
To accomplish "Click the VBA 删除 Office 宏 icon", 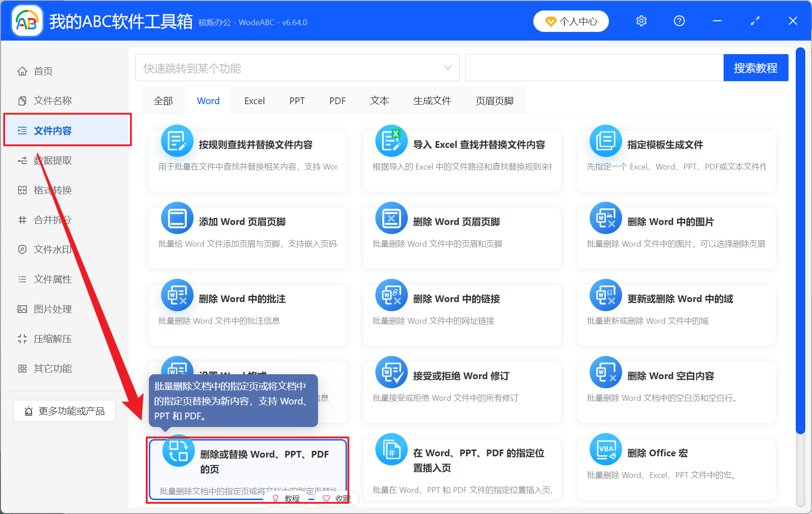I will 605,449.
